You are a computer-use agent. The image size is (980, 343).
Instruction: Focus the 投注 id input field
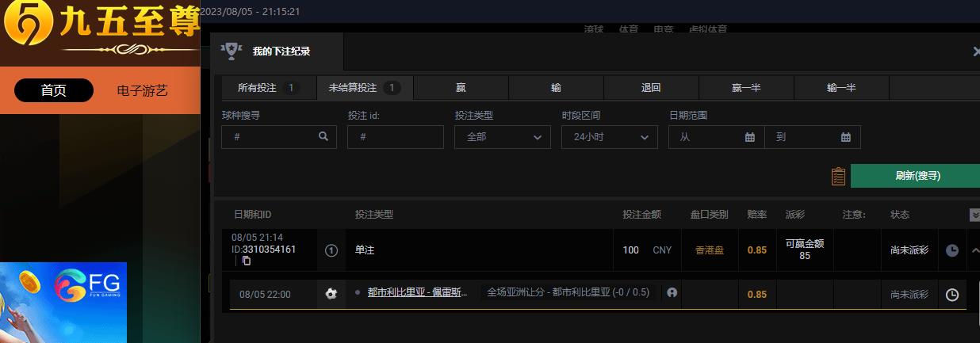point(396,137)
